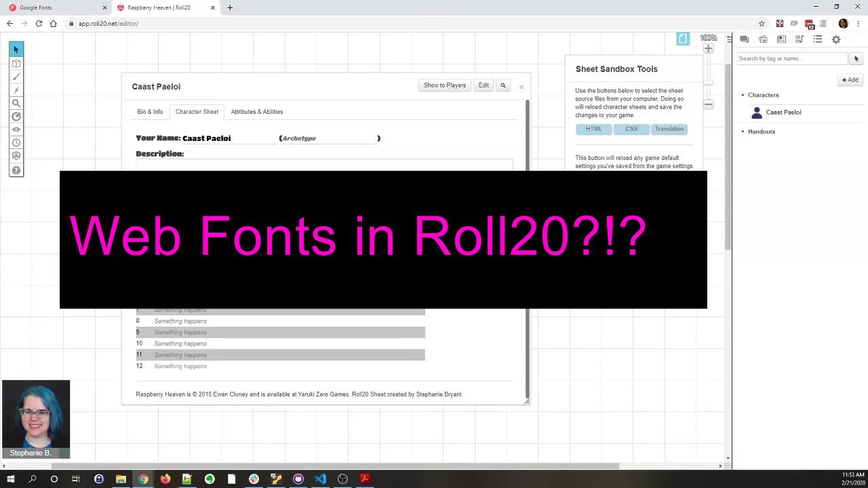Click the magnifier button in sheet header

click(503, 85)
